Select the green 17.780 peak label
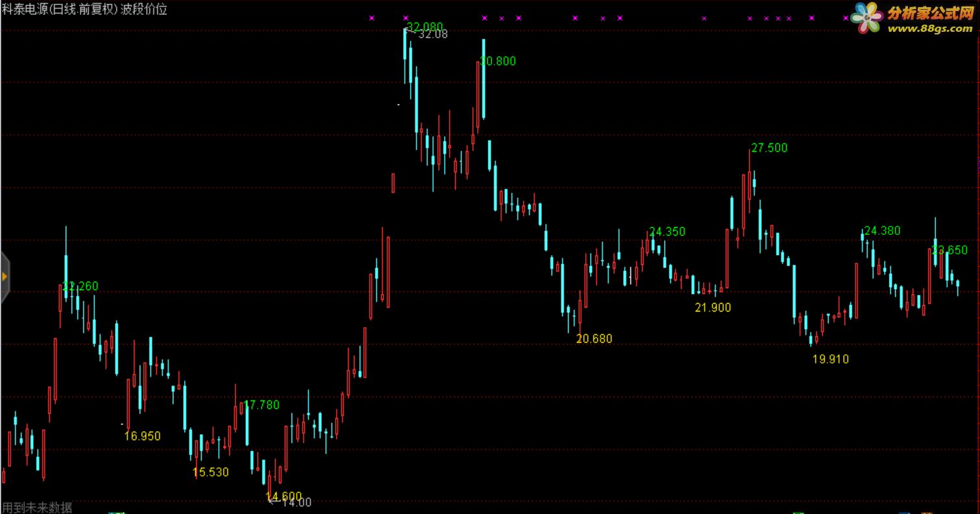The width and height of the screenshot is (980, 514). coord(261,405)
